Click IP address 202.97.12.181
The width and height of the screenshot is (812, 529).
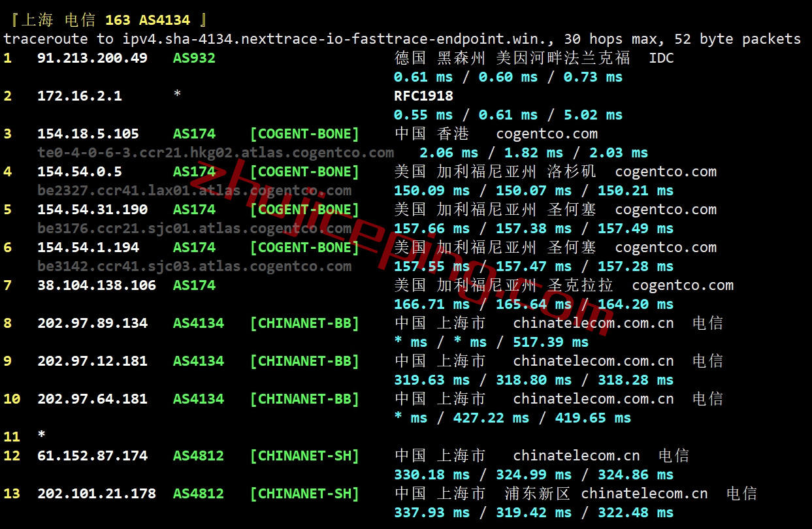tap(92, 361)
